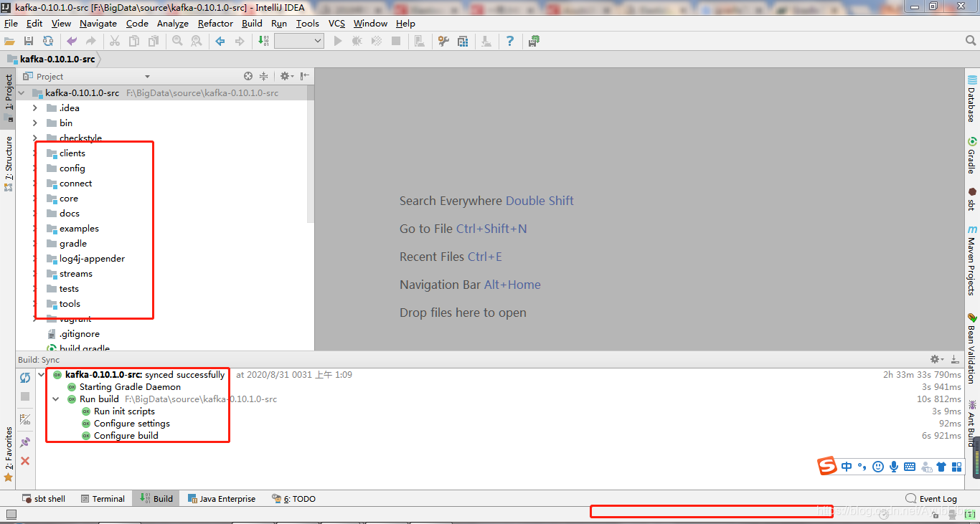Toggle the Ant Build side tab
980x524 pixels.
(972, 423)
